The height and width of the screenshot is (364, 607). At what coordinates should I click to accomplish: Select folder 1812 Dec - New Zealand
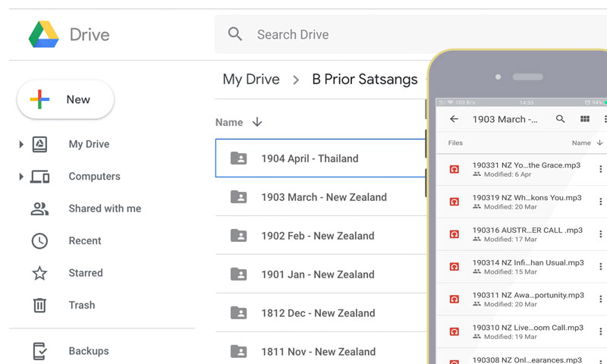[x=320, y=313]
